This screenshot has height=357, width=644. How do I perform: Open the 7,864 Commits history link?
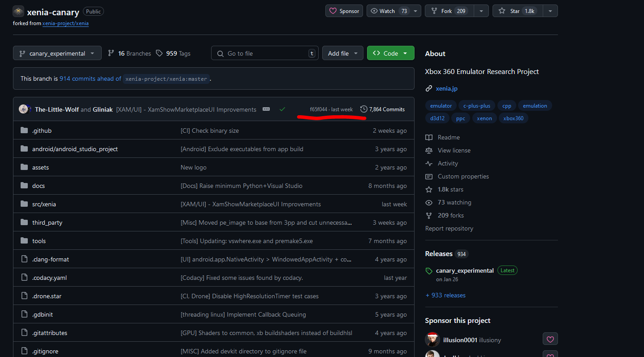pos(382,109)
